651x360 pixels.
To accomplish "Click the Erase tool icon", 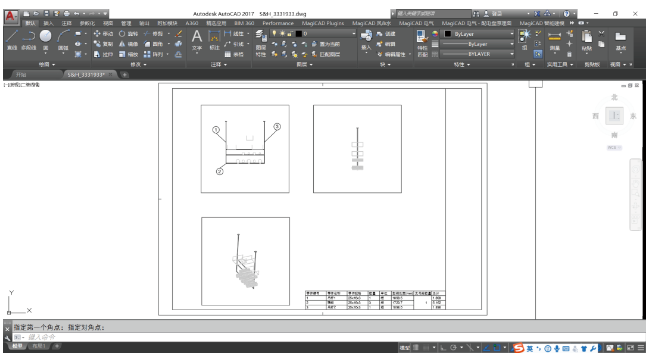I will click(179, 34).
